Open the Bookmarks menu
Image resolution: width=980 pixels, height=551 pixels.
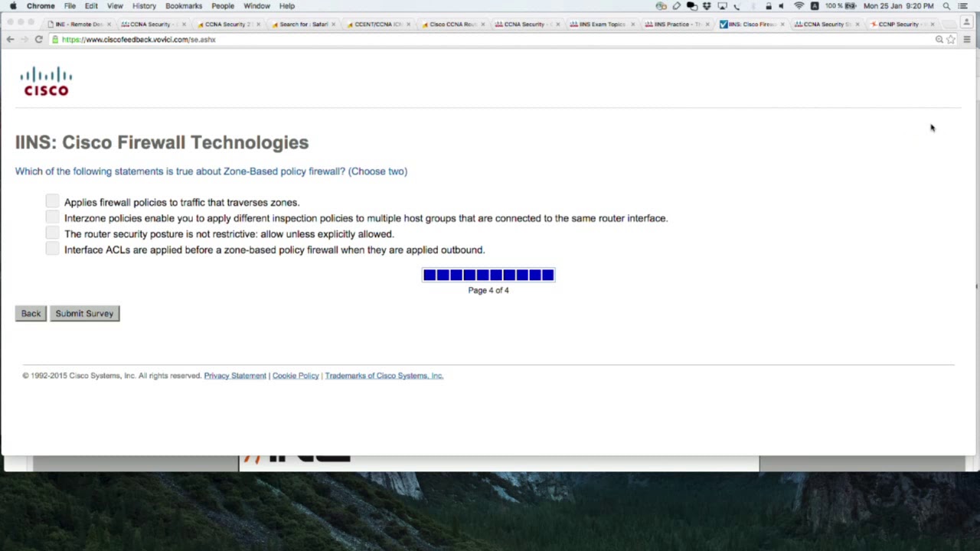coord(184,6)
